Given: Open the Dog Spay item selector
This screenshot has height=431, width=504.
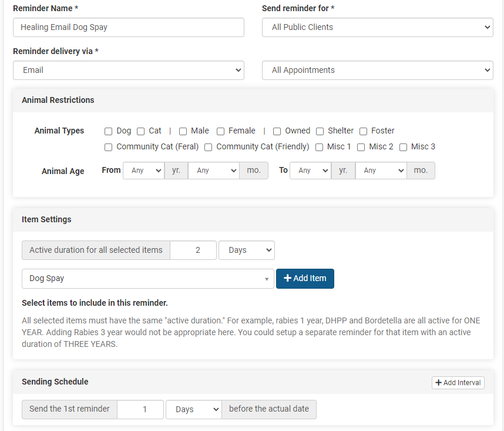Looking at the screenshot, I should pos(147,279).
